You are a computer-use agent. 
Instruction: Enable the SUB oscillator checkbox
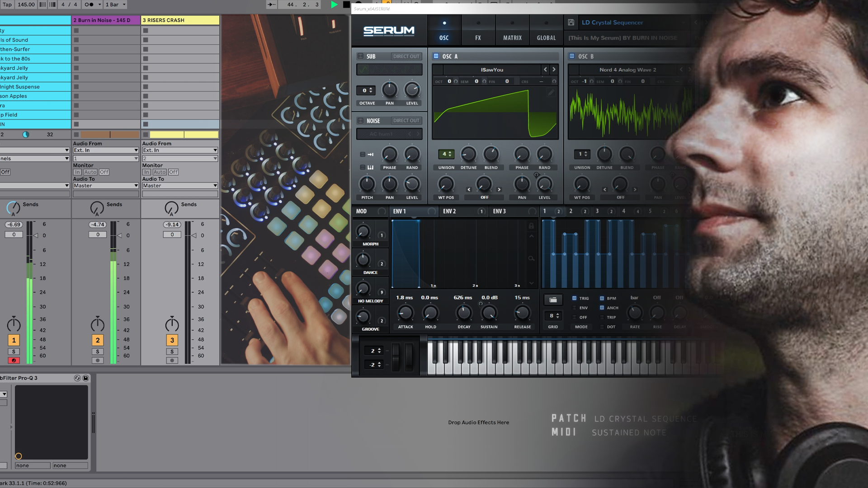pos(360,56)
